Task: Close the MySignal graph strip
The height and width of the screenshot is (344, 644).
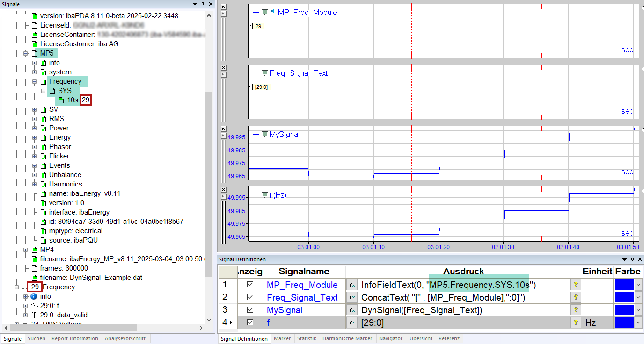Action: tap(223, 129)
